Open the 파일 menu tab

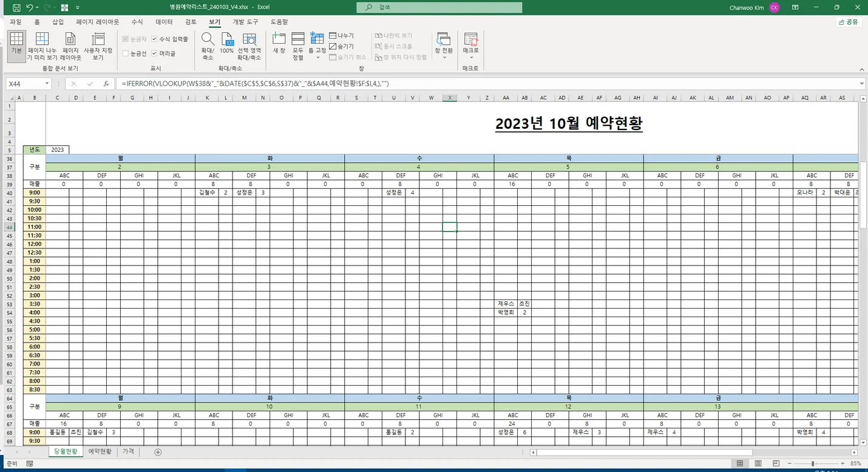pos(16,22)
